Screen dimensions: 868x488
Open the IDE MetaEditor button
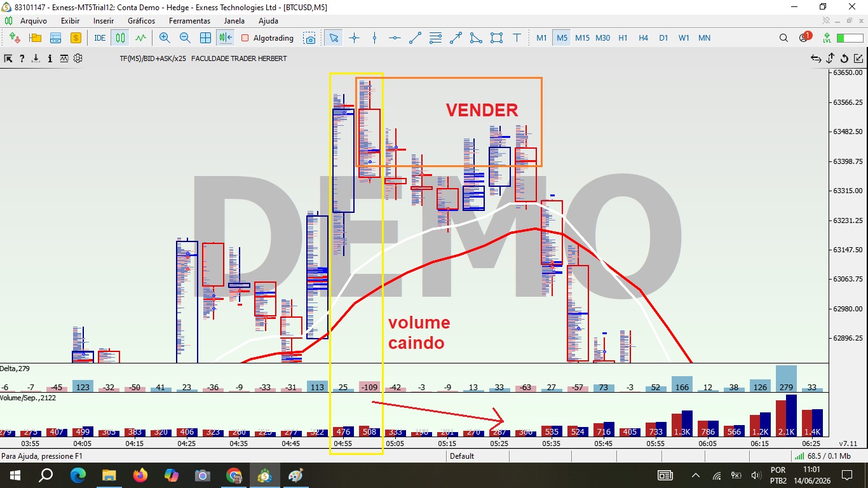pyautogui.click(x=100, y=38)
